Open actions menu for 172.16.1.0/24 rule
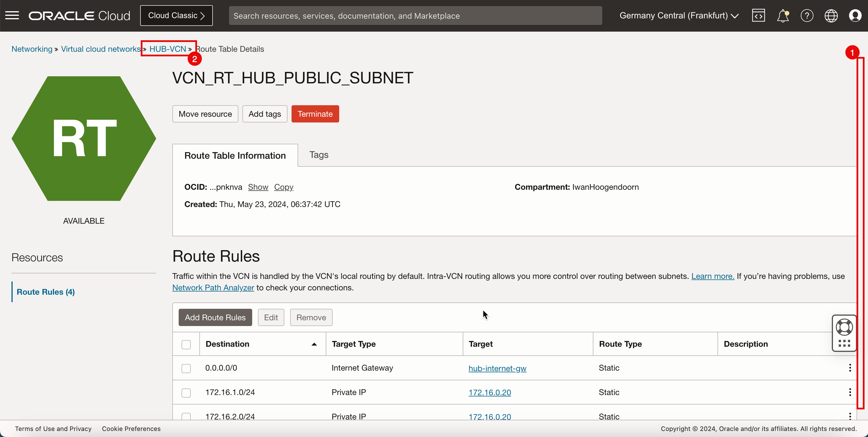Viewport: 868px width, 437px height. 850,392
